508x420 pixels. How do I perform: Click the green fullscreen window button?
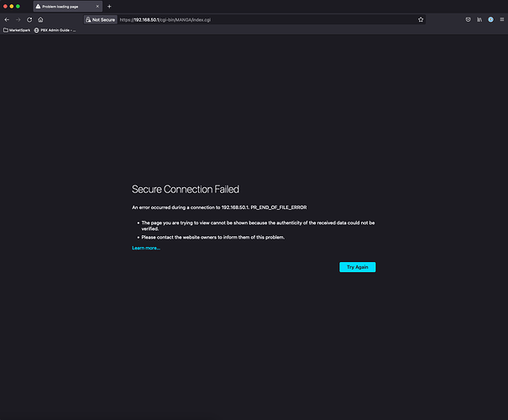[x=18, y=7]
